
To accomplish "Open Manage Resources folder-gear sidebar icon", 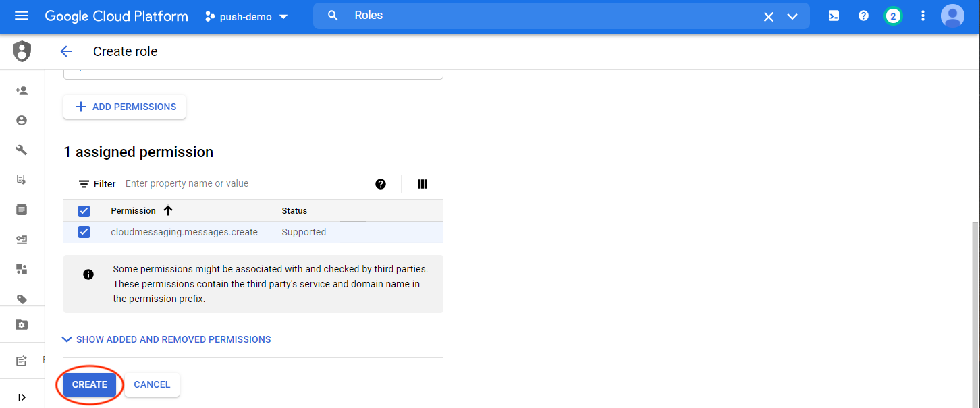I will click(22, 325).
